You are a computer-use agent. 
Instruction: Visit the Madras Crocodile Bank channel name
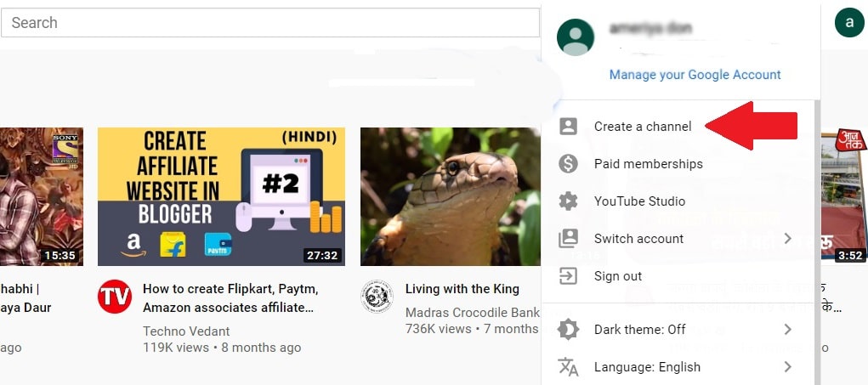472,313
